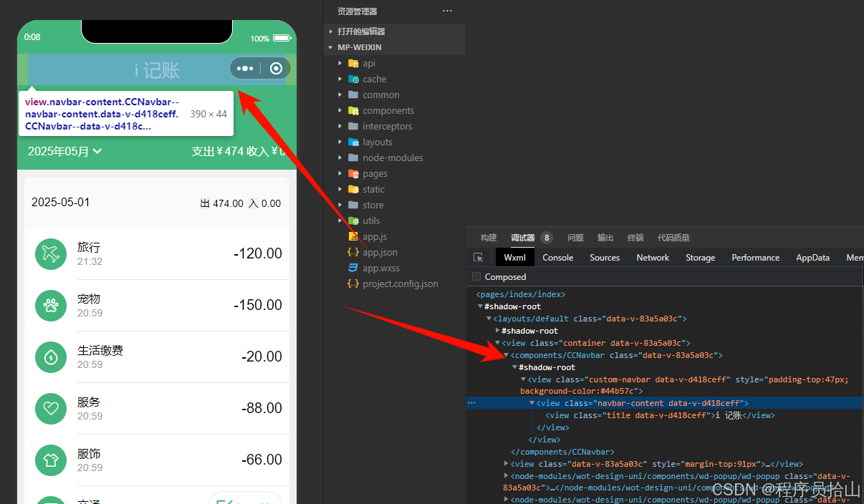
Task: Expand the node-modules folder arrow
Action: [340, 158]
